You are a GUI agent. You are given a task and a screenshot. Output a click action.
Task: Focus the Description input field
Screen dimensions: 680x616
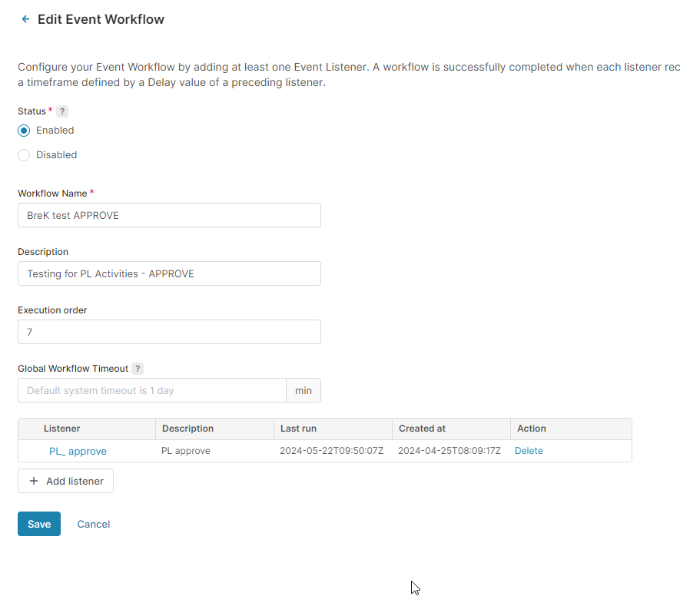point(169,273)
